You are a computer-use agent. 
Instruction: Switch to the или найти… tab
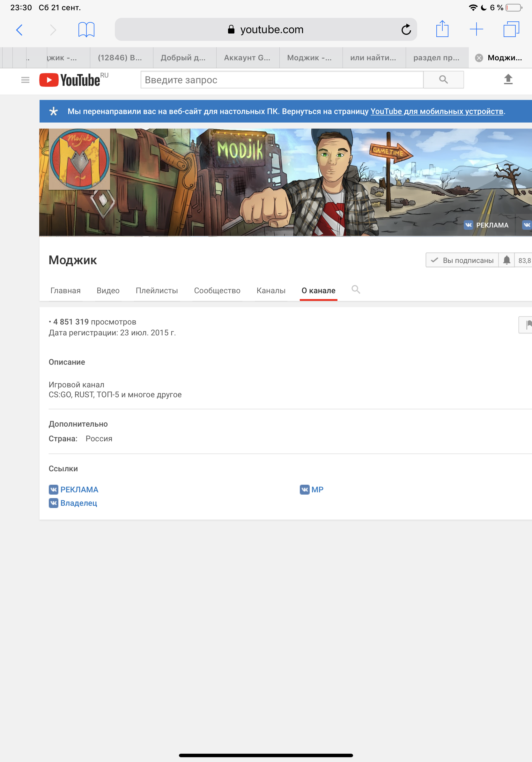click(x=374, y=58)
